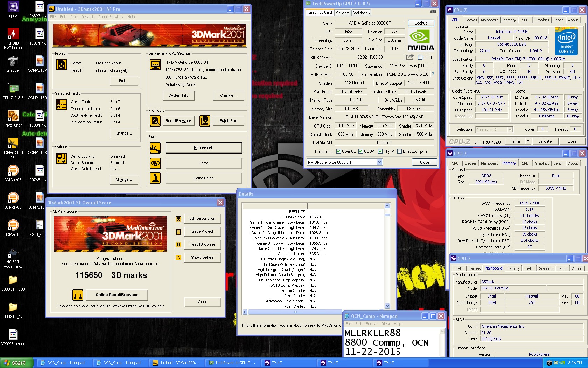
Task: Open the 399096.hwbot file icon
Action: pos(13,338)
